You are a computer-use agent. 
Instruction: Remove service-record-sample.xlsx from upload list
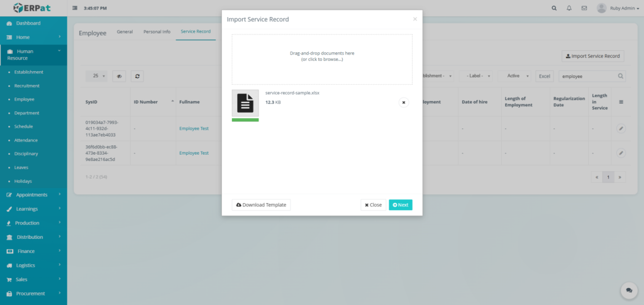click(x=404, y=103)
